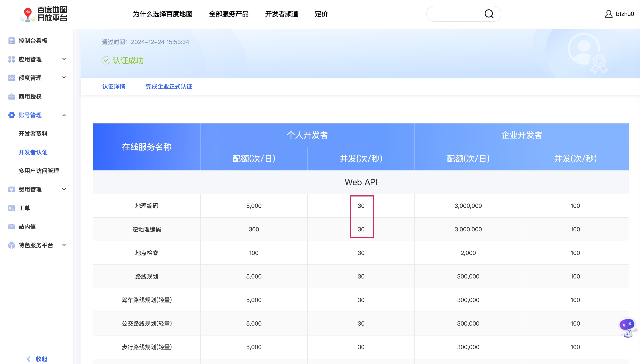Expand the 应用管理 menu chevron
The width and height of the screenshot is (640, 364).
(x=64, y=59)
